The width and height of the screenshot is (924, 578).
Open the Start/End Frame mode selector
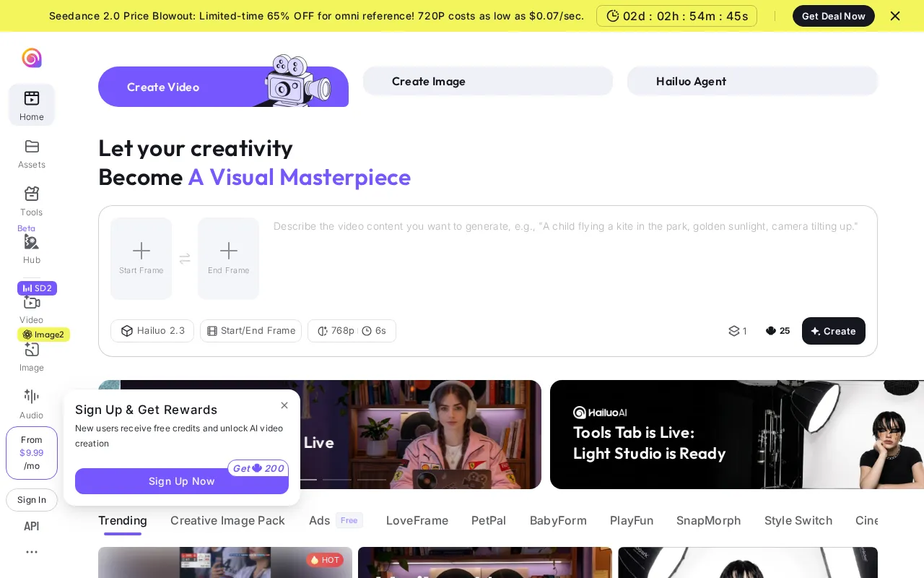point(251,331)
